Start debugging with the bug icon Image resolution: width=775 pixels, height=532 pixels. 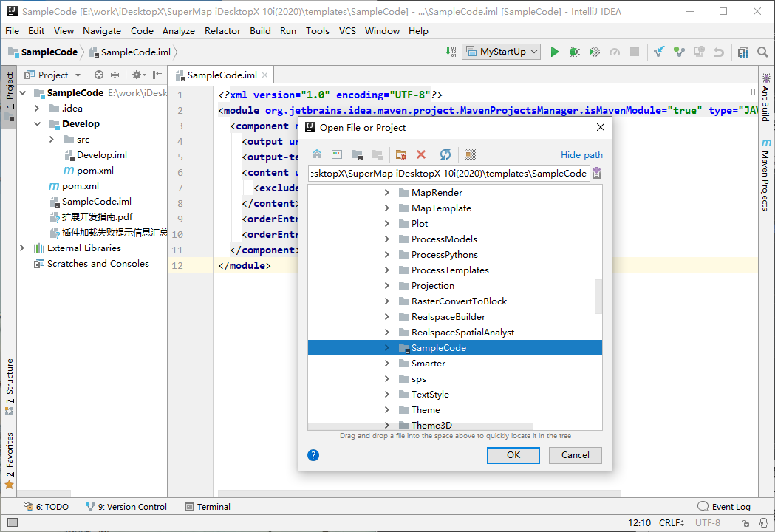pos(574,52)
